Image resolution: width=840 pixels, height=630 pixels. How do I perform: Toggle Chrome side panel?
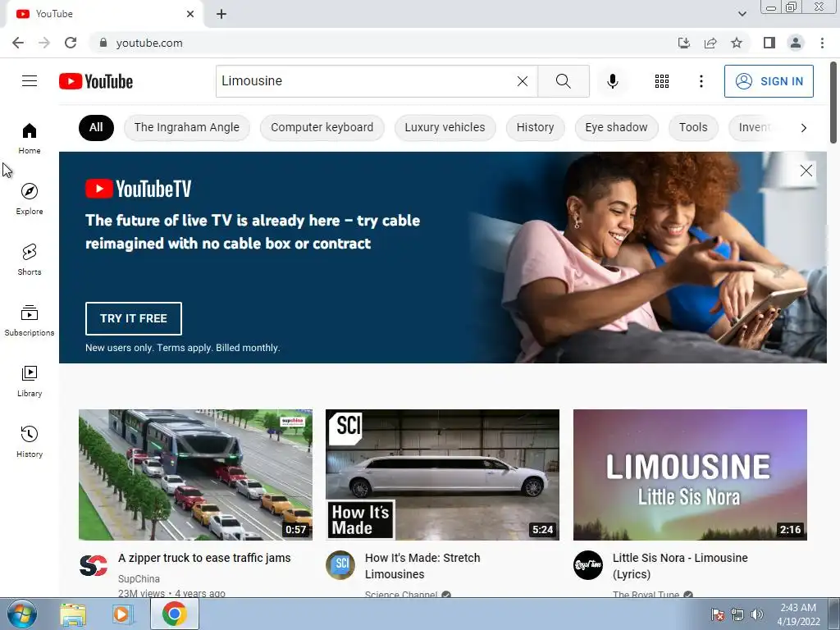pyautogui.click(x=769, y=43)
